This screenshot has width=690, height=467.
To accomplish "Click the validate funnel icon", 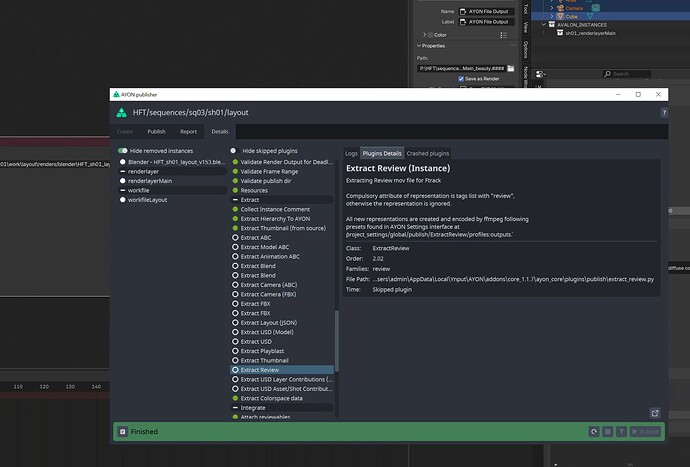I will (621, 432).
